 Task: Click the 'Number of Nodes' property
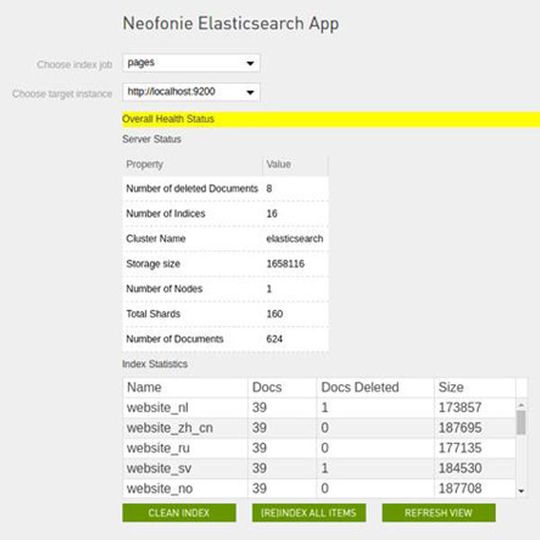(164, 289)
